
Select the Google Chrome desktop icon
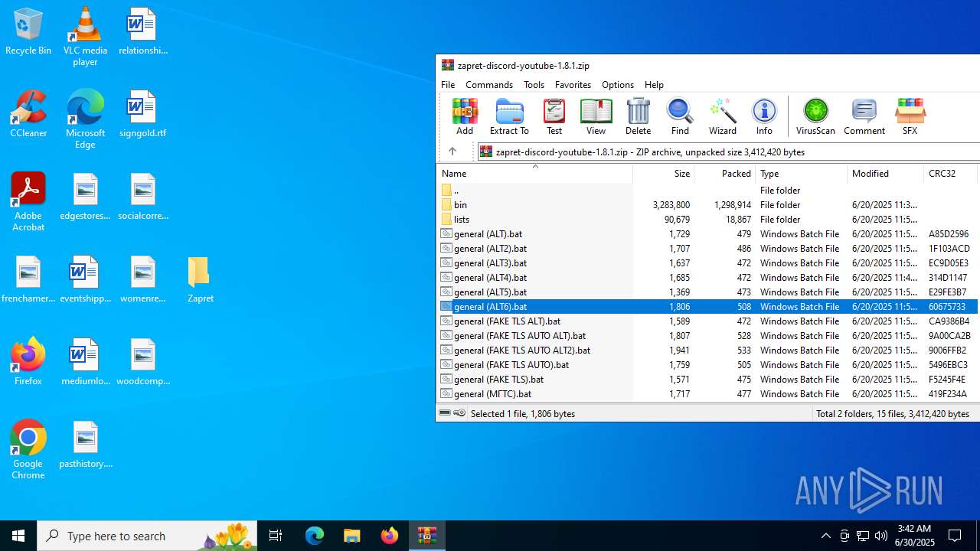pyautogui.click(x=28, y=450)
